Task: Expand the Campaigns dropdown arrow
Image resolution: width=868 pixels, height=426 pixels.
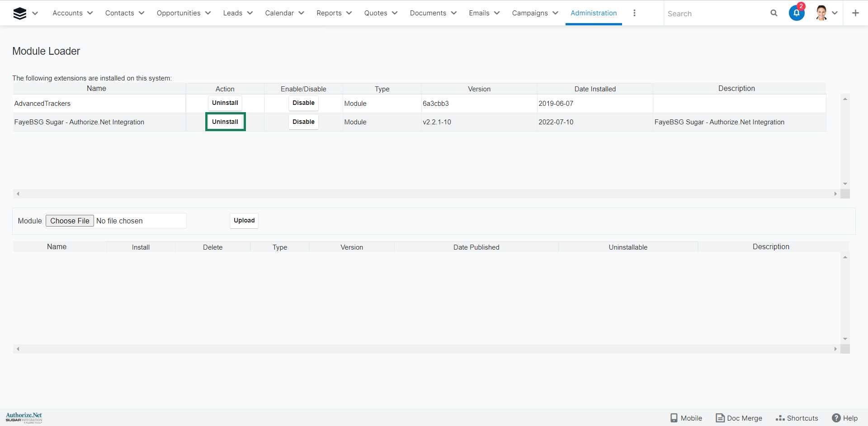Action: [555, 13]
